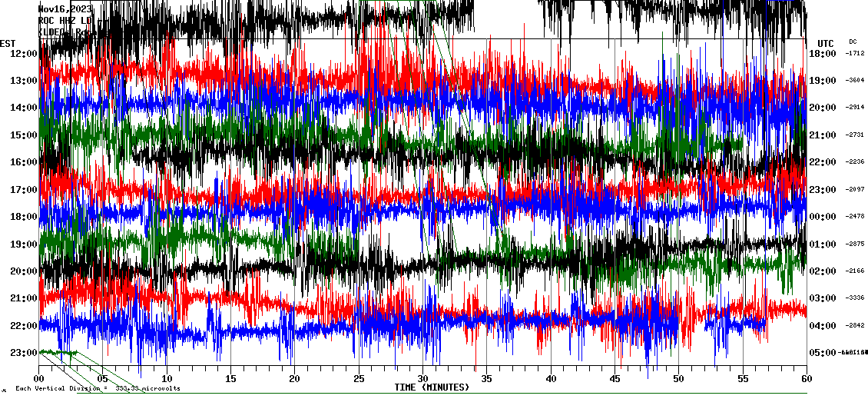Click the UTC timezone header
Viewport: 868px width, 399px height.
click(826, 43)
